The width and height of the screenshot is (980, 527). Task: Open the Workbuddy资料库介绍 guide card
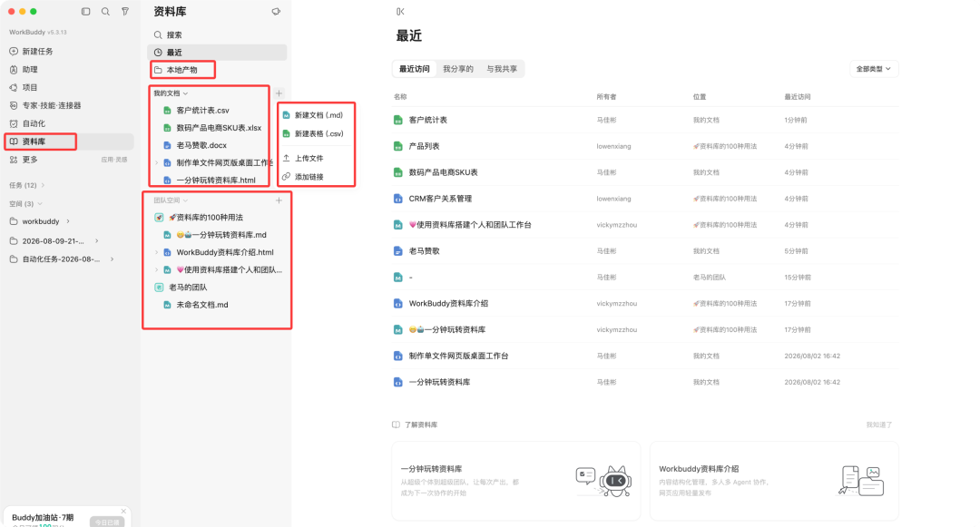point(774,481)
